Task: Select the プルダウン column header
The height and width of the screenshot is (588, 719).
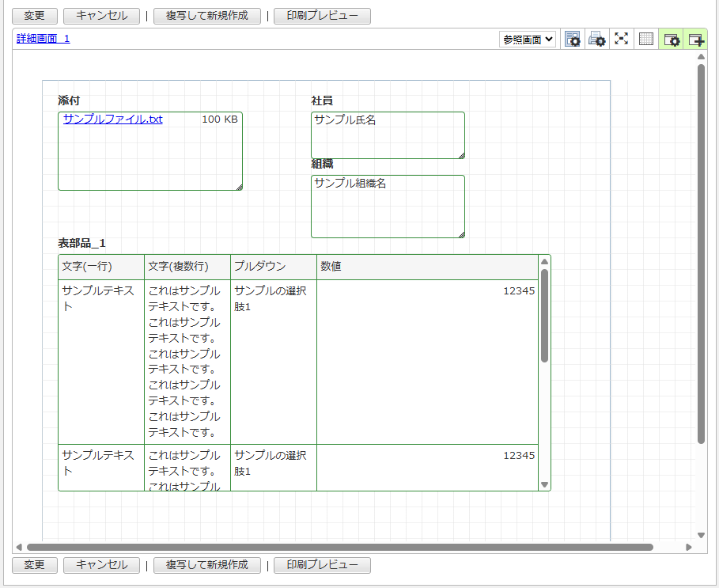Action: click(x=273, y=267)
